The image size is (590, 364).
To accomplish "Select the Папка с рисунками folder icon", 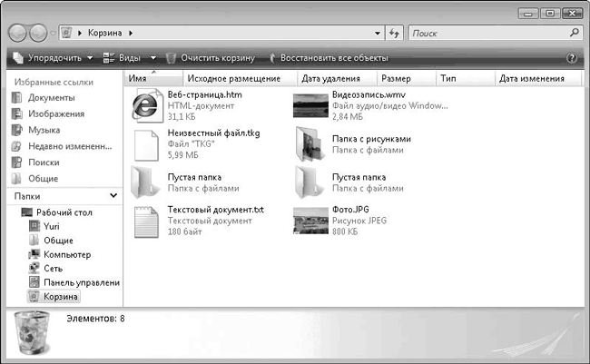I will coord(310,144).
